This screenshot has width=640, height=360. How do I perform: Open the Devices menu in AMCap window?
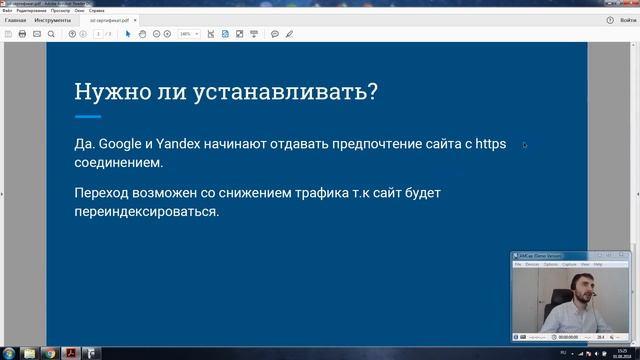click(532, 264)
